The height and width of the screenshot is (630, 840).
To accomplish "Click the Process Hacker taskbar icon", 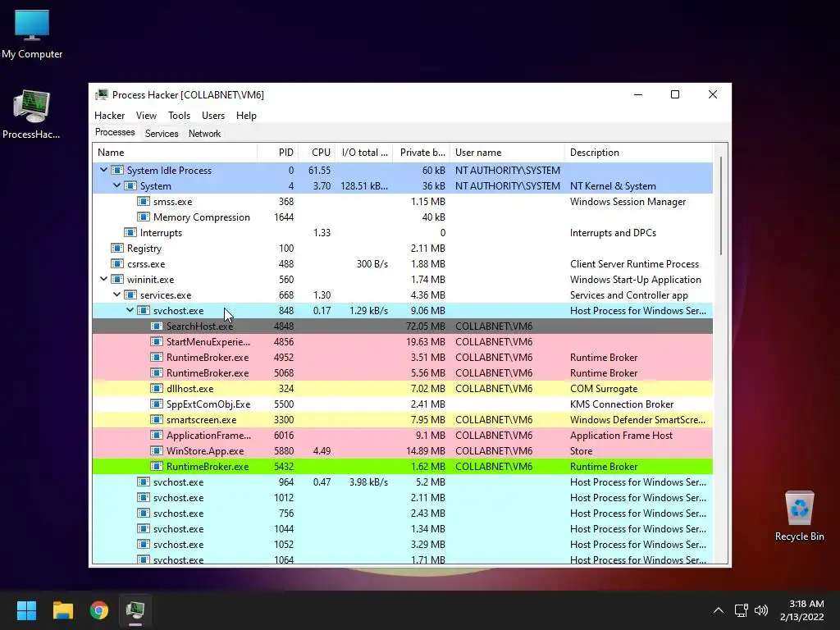I will click(x=135, y=610).
